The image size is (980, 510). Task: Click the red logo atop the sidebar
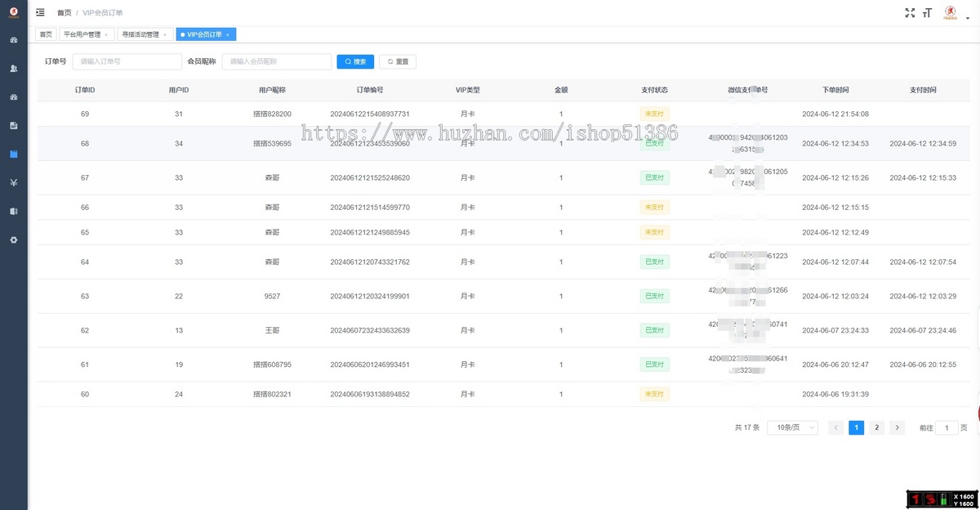pyautogui.click(x=13, y=12)
